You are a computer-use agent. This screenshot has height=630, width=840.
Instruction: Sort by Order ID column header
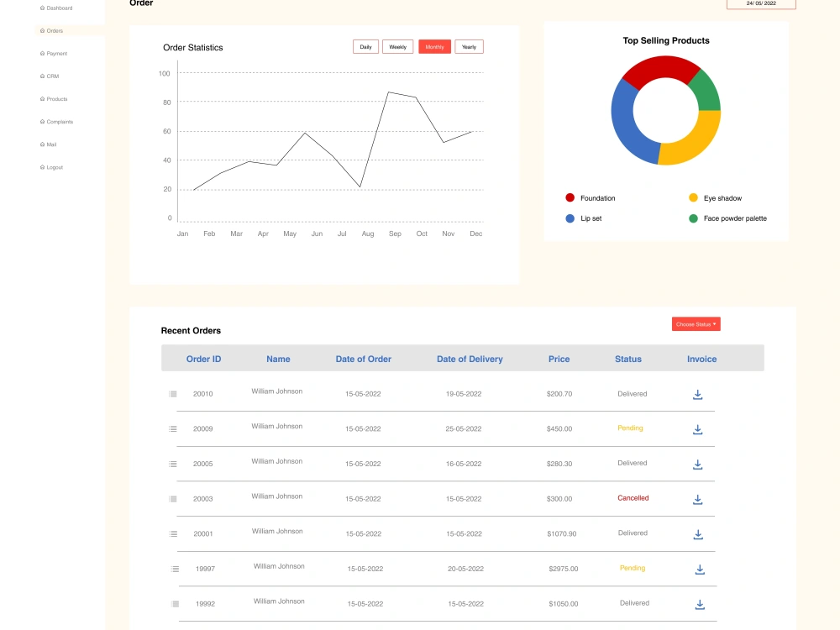203,359
